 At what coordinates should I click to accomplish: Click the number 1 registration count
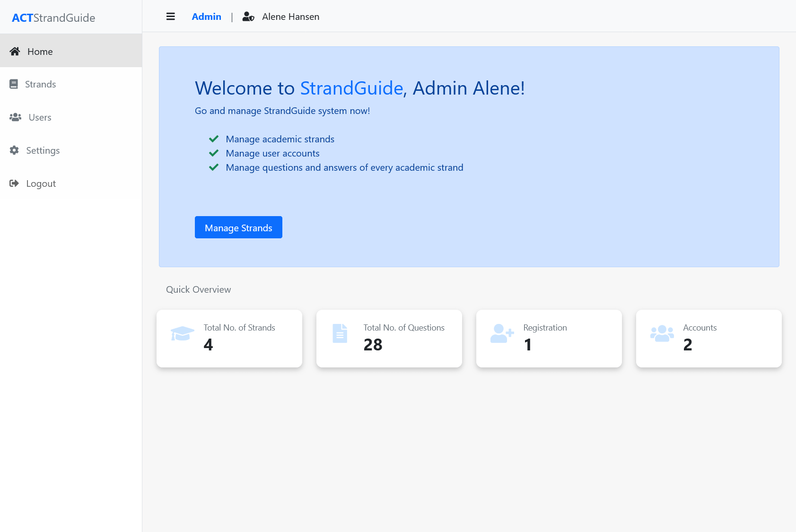(x=528, y=345)
